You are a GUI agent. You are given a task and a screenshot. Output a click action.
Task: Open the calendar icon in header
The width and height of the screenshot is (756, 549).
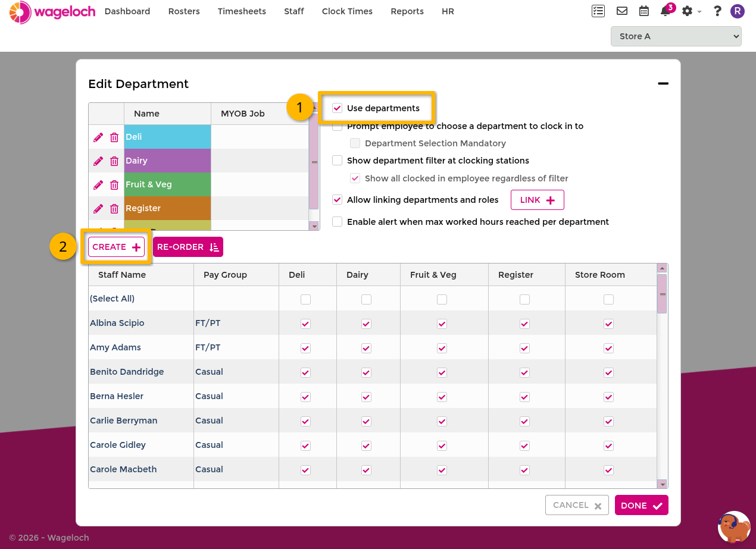643,11
